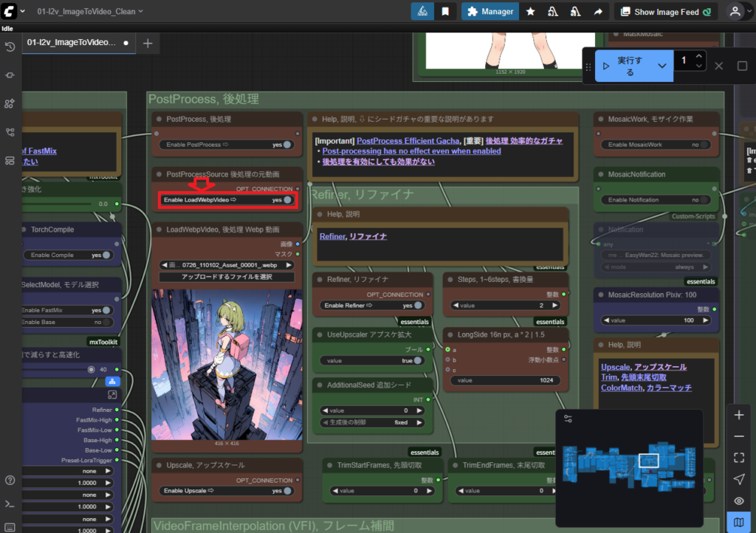
Task: Fit view to canvas
Action: pyautogui.click(x=738, y=458)
